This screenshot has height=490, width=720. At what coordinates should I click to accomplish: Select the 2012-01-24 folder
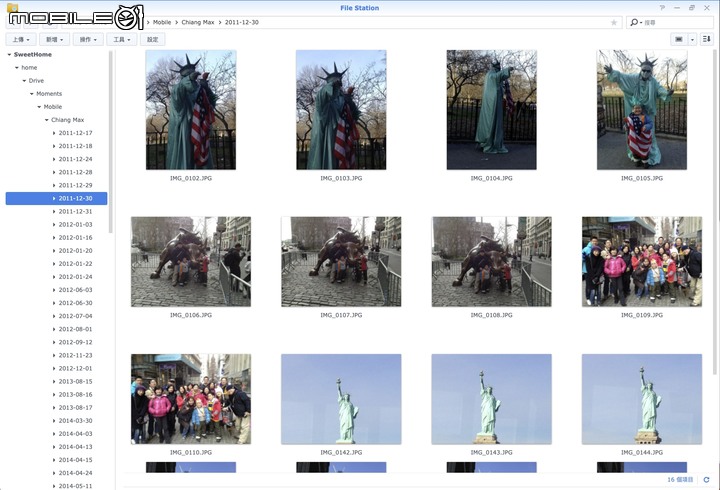75,277
